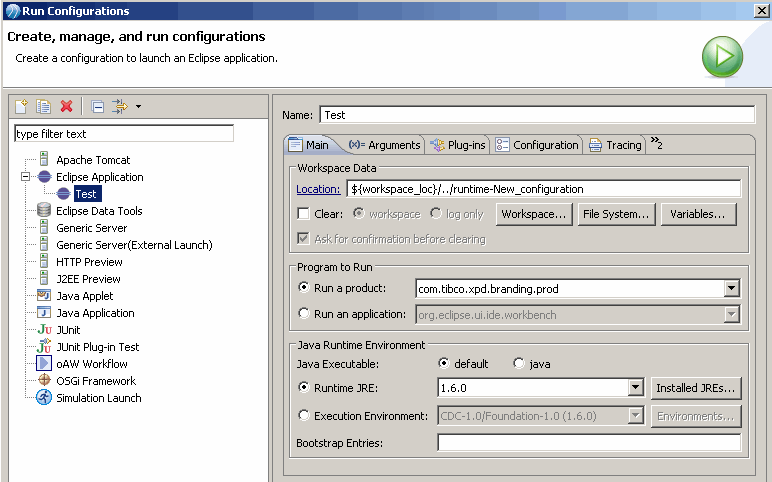Select the Test configuration entry

pyautogui.click(x=86, y=194)
